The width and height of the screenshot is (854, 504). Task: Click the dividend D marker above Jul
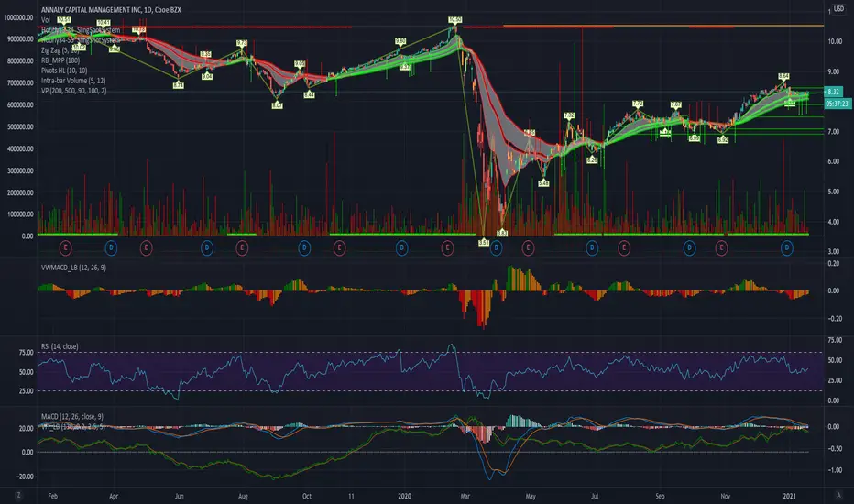coord(592,248)
